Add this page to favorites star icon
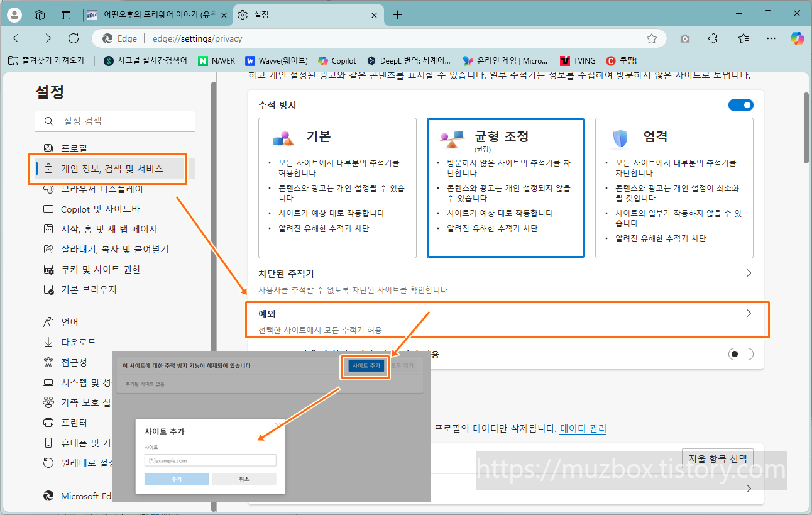812x515 pixels. point(652,38)
